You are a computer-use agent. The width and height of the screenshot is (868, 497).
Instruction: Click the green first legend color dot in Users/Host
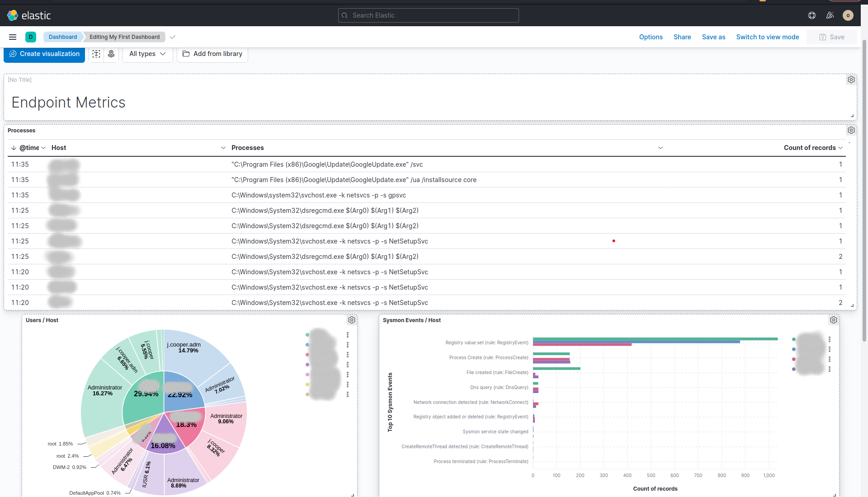click(307, 335)
